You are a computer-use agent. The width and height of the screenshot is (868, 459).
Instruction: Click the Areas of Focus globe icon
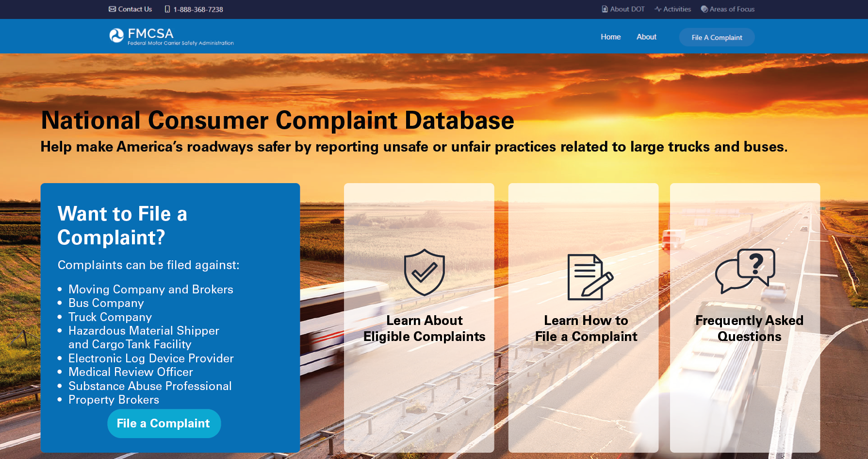tap(704, 9)
